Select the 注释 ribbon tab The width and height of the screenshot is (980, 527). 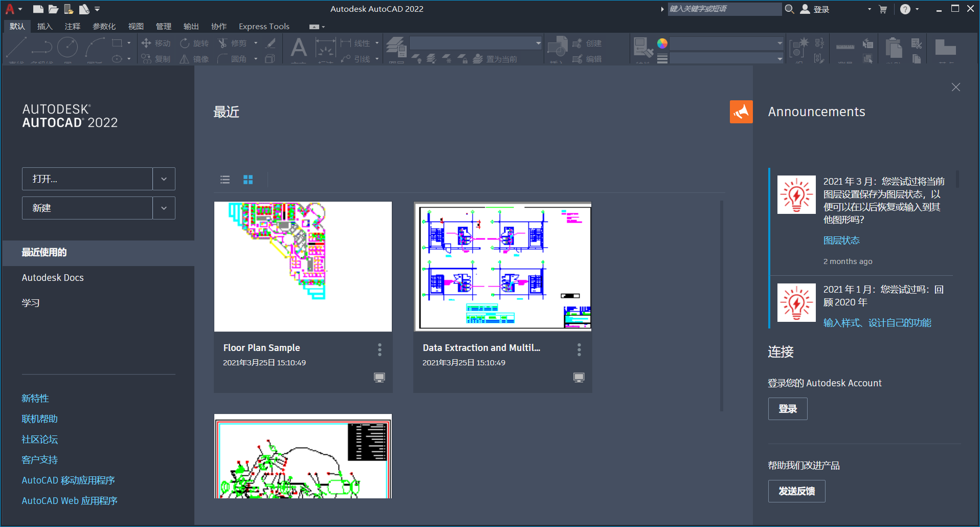pyautogui.click(x=73, y=26)
